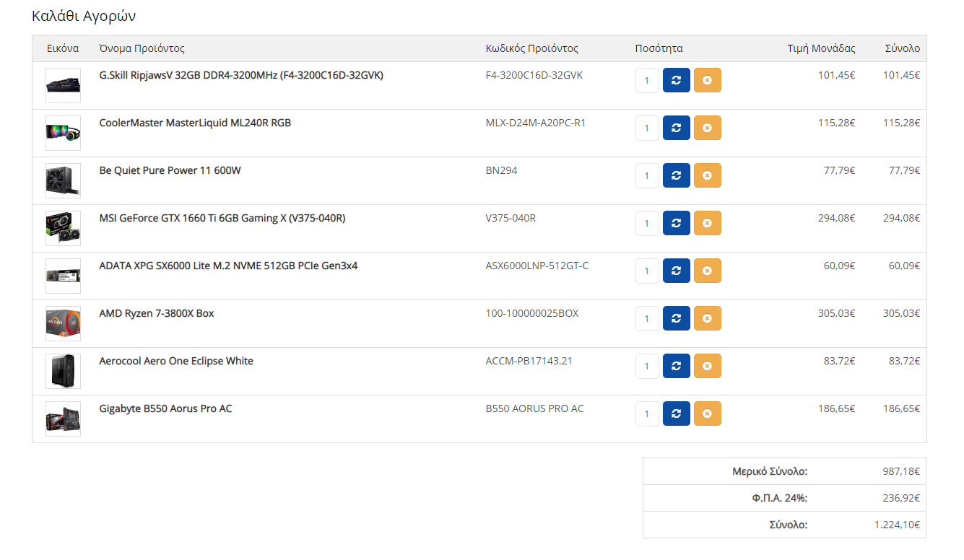Select product code MLX-D24M-A20PC-R1
Screen dimensions: 964x560
[x=536, y=123]
